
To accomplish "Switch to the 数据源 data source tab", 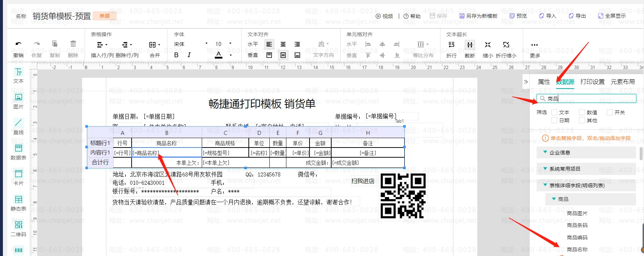I will 565,82.
